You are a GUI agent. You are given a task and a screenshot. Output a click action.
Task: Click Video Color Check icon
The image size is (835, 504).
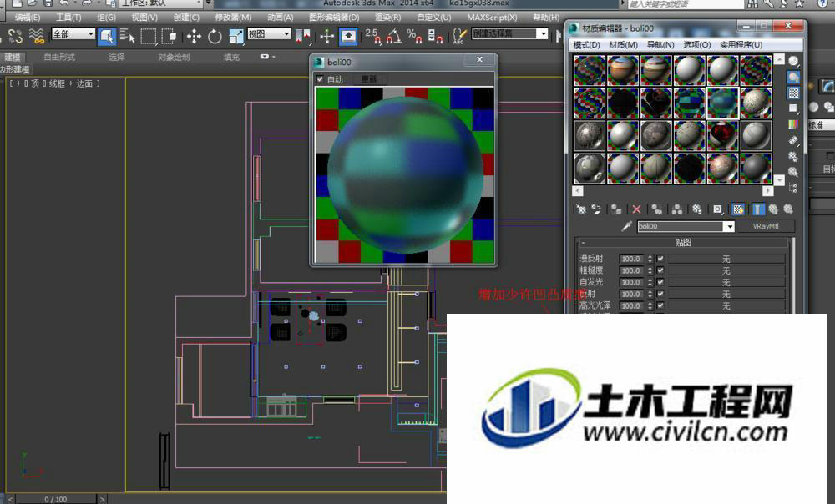[793, 124]
